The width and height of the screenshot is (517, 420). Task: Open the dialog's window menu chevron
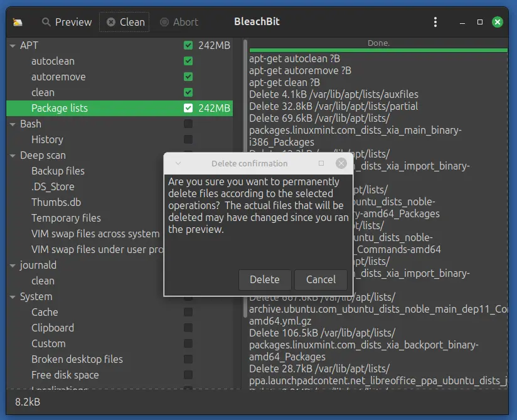[178, 163]
